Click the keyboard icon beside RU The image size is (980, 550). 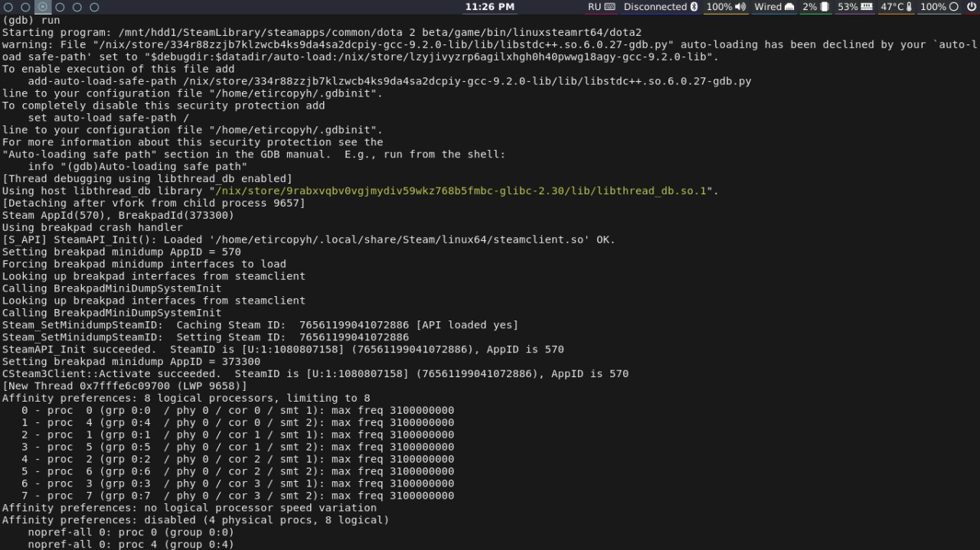[x=609, y=7]
